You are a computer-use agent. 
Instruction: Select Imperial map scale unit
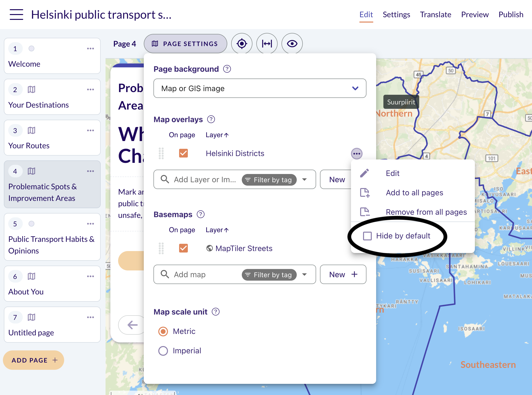tap(163, 351)
